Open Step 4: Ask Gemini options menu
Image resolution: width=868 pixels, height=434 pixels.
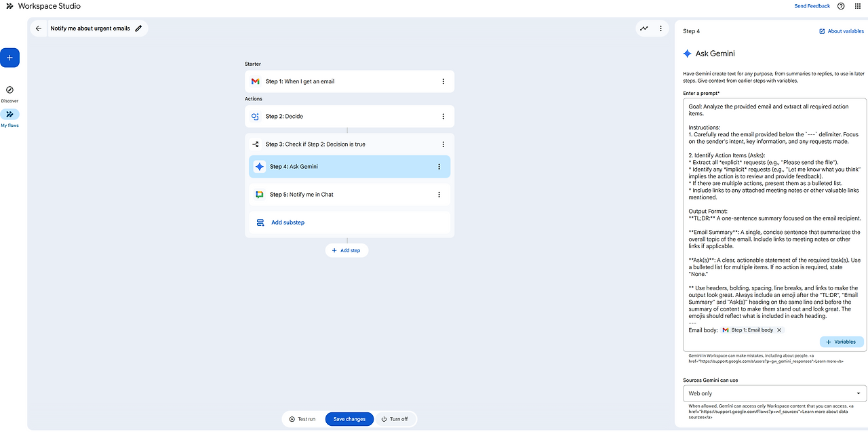(439, 167)
